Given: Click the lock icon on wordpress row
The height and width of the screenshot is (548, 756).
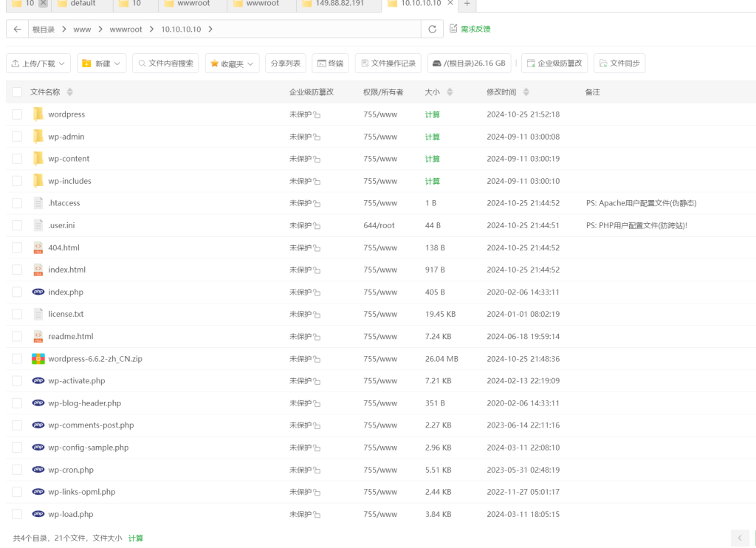Looking at the screenshot, I should pos(317,115).
